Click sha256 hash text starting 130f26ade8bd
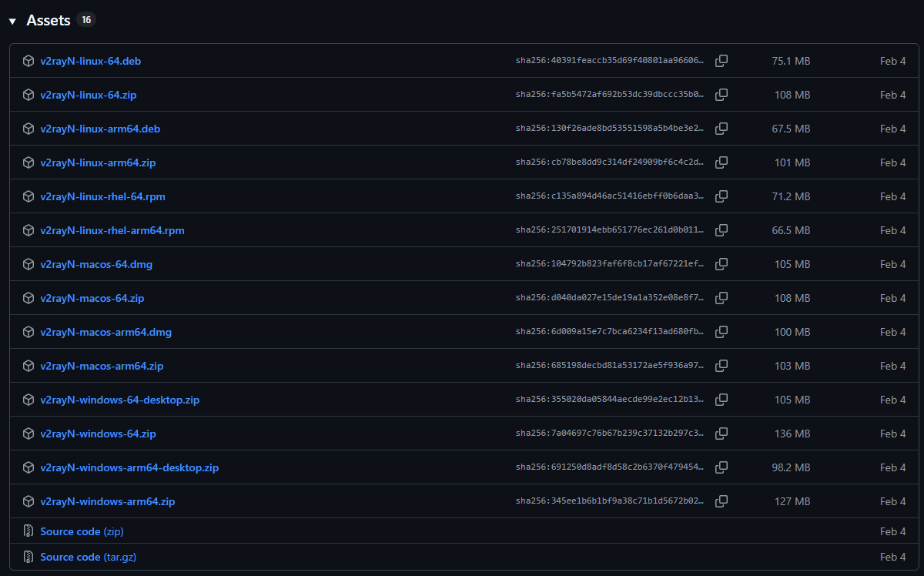This screenshot has height=576, width=924. 610,129
